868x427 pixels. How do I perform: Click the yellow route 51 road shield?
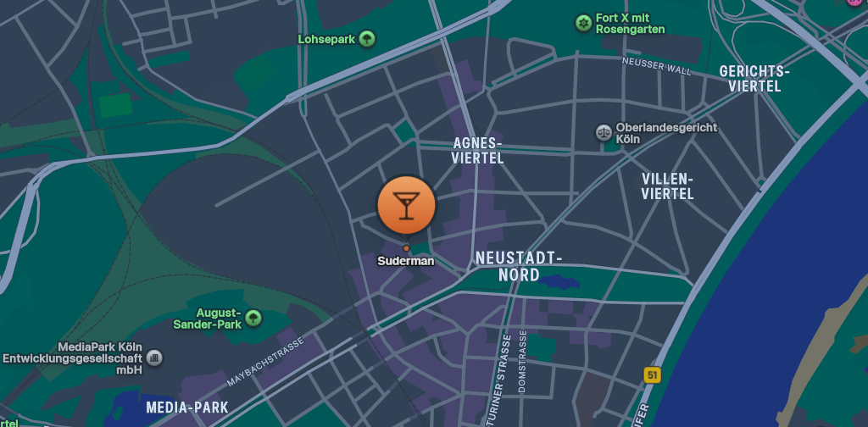click(x=653, y=375)
